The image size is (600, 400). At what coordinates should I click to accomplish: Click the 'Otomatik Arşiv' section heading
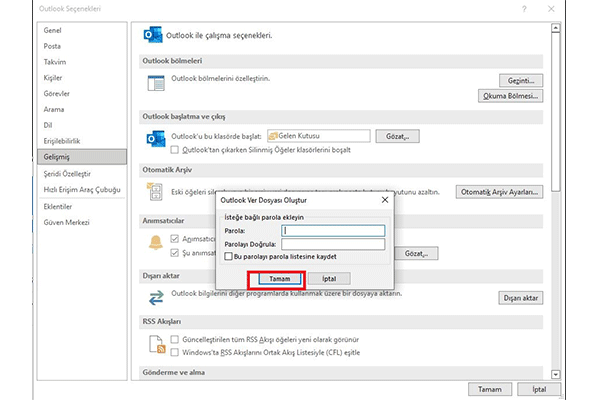(167, 170)
